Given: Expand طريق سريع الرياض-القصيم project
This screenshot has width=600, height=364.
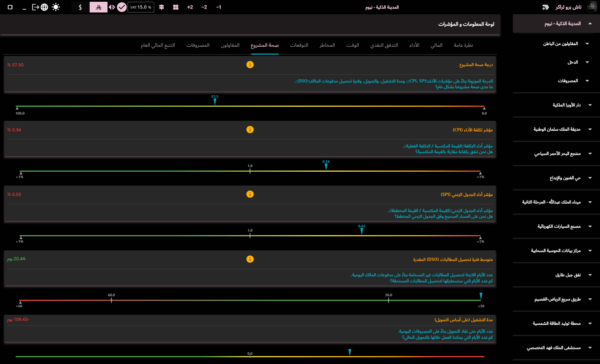Looking at the screenshot, I should click(556, 299).
